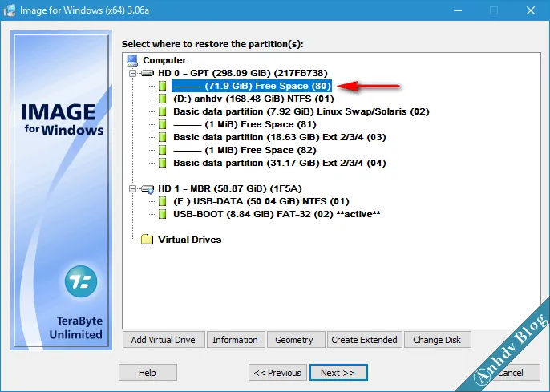Go back with << Previous
The width and height of the screenshot is (550, 392).
(277, 373)
